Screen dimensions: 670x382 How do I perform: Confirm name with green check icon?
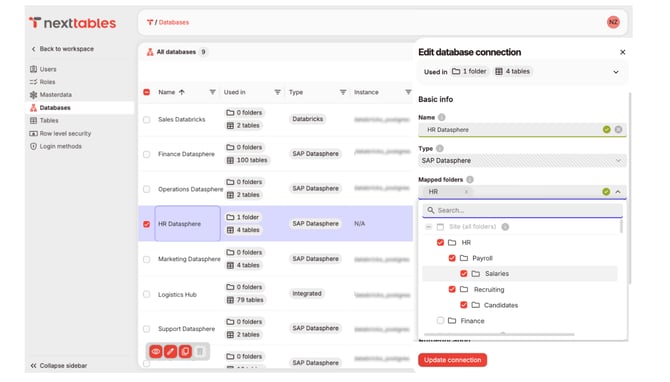pyautogui.click(x=606, y=129)
